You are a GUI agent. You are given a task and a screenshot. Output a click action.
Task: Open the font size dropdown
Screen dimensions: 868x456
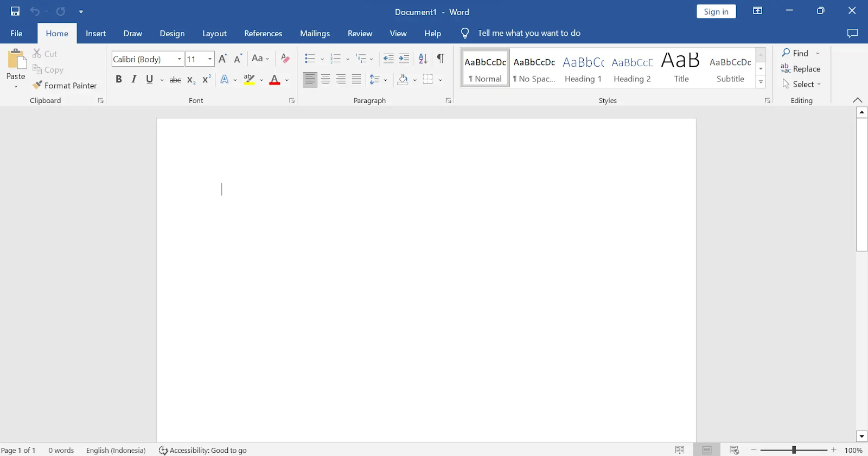[210, 59]
